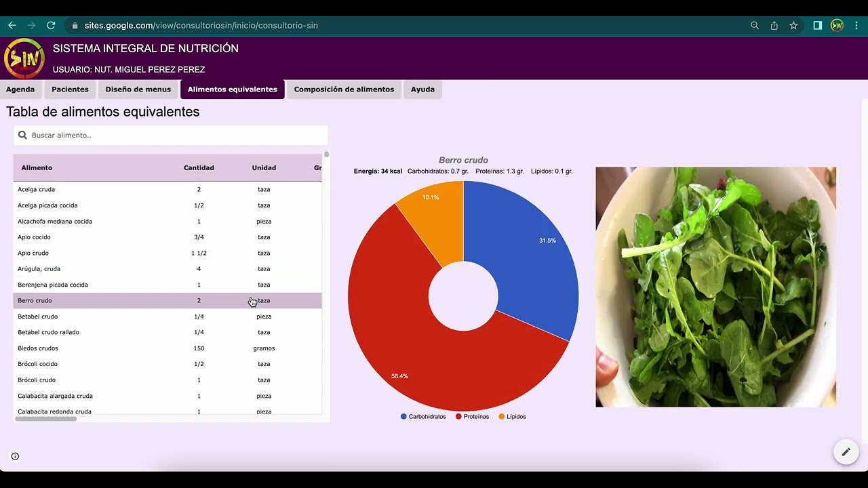Click the browser address bar URL
The width and height of the screenshot is (868, 488).
click(201, 25)
